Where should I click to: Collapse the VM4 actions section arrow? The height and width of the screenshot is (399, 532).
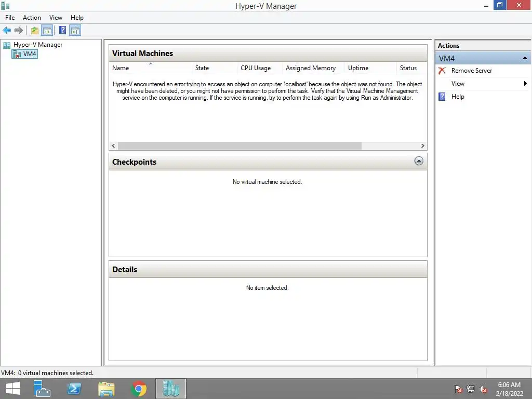click(525, 58)
